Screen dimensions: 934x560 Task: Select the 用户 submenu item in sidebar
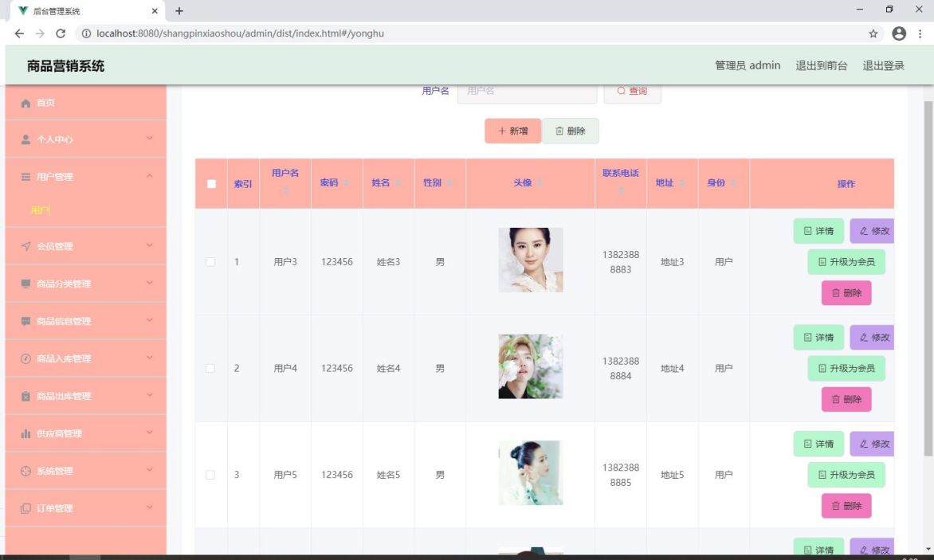click(x=41, y=210)
